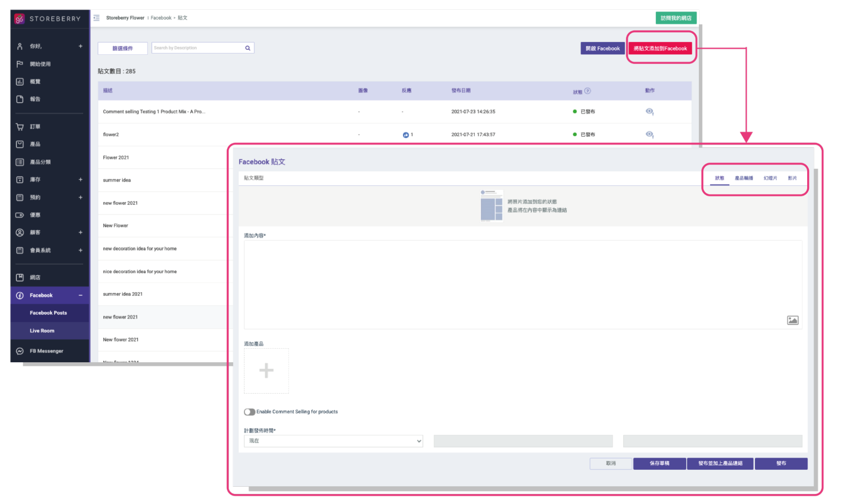Screen dimensions: 843x504
Task: Click the 發布 publish button
Action: pyautogui.click(x=781, y=464)
